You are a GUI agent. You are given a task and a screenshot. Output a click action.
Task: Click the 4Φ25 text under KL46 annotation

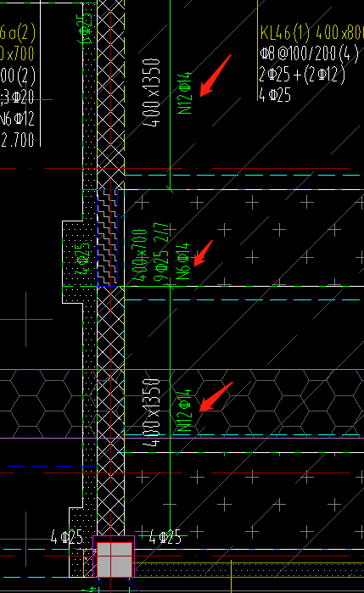pos(275,94)
